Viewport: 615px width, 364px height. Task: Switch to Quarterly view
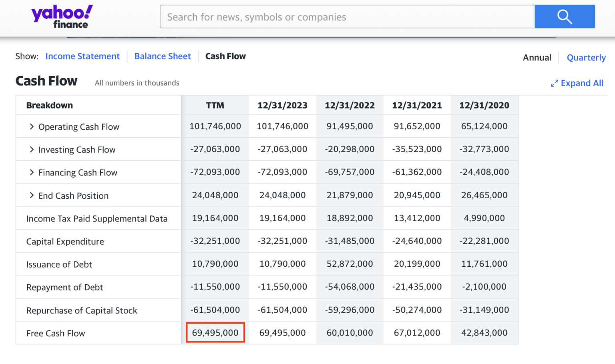pos(586,58)
